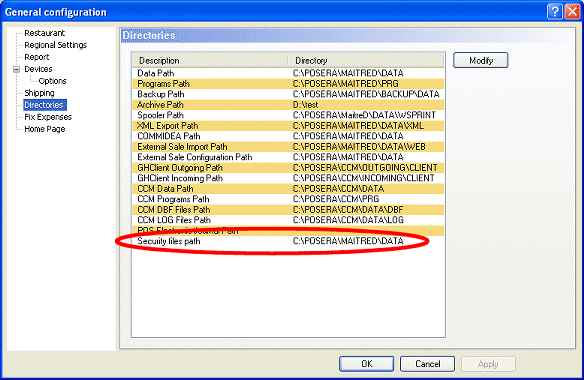Image resolution: width=584 pixels, height=380 pixels.
Task: Select the Programs Path row
Action: [288, 83]
